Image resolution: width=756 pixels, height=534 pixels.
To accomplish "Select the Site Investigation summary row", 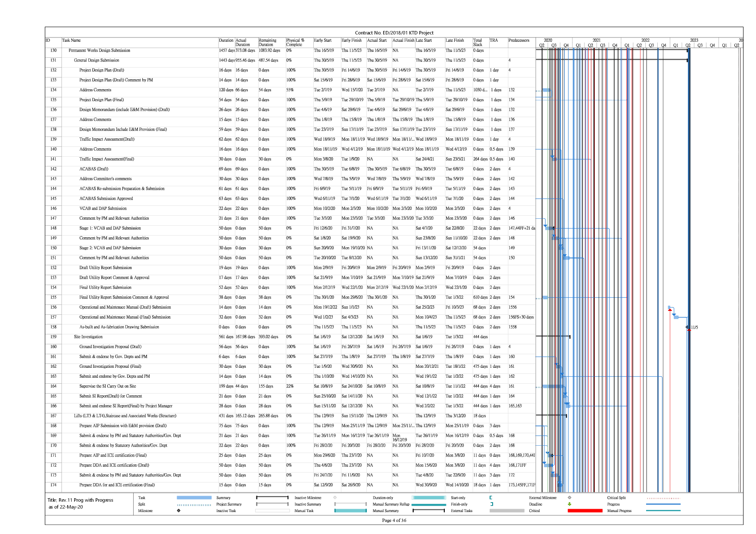I will point(88,337).
